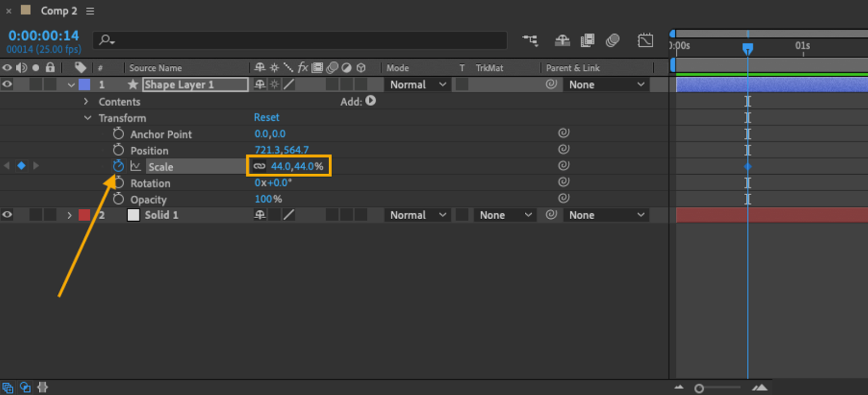The width and height of the screenshot is (868, 395).
Task: Open the Parent dropdown for Solid 1
Action: coord(607,215)
